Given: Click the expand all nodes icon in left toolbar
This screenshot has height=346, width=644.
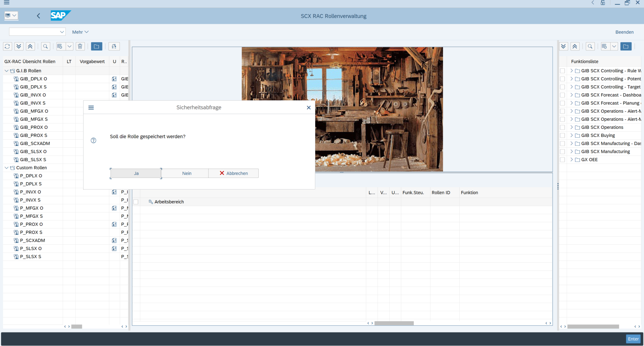Looking at the screenshot, I should point(19,46).
